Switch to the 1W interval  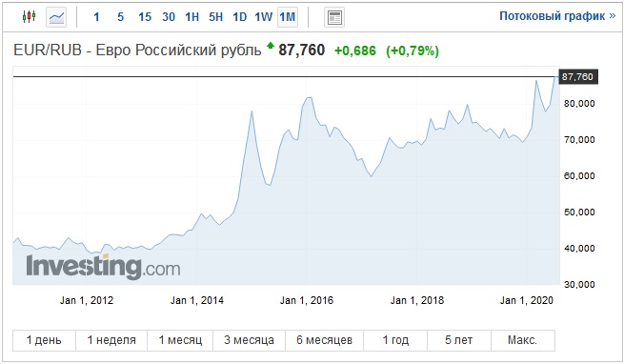click(263, 17)
